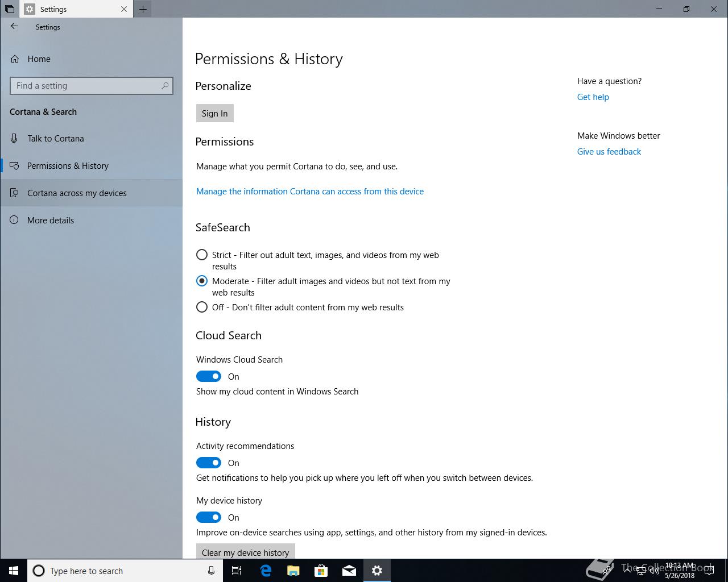728x582 pixels.
Task: Disable Activity recommendations toggle
Action: [209, 463]
